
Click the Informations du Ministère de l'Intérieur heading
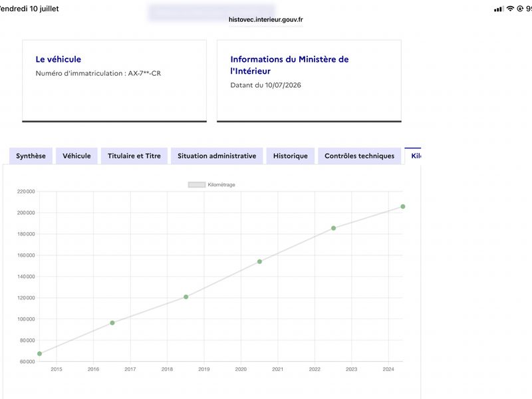[x=289, y=65]
